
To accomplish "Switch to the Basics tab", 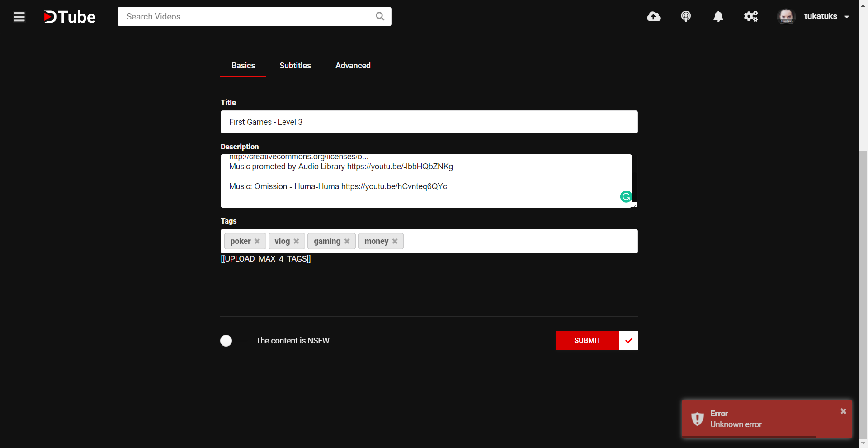I will 243,66.
